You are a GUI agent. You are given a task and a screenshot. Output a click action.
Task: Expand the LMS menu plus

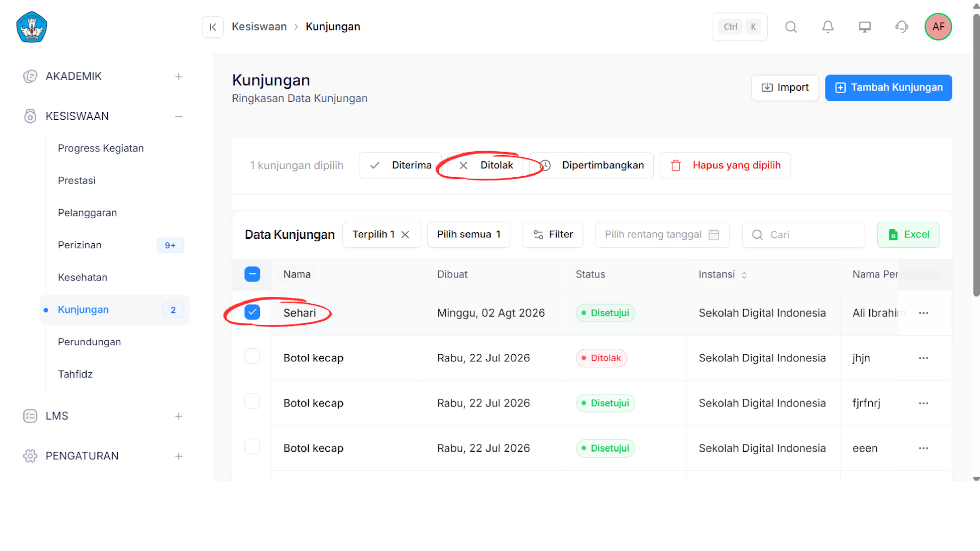[x=178, y=416]
